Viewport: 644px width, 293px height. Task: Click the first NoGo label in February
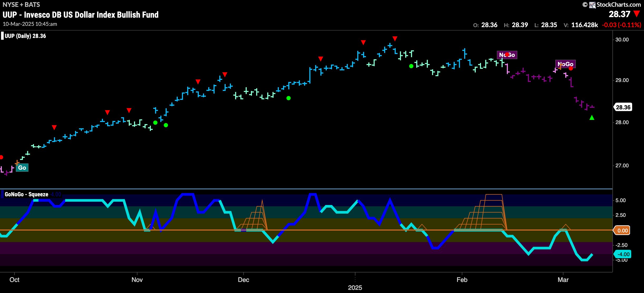click(507, 55)
